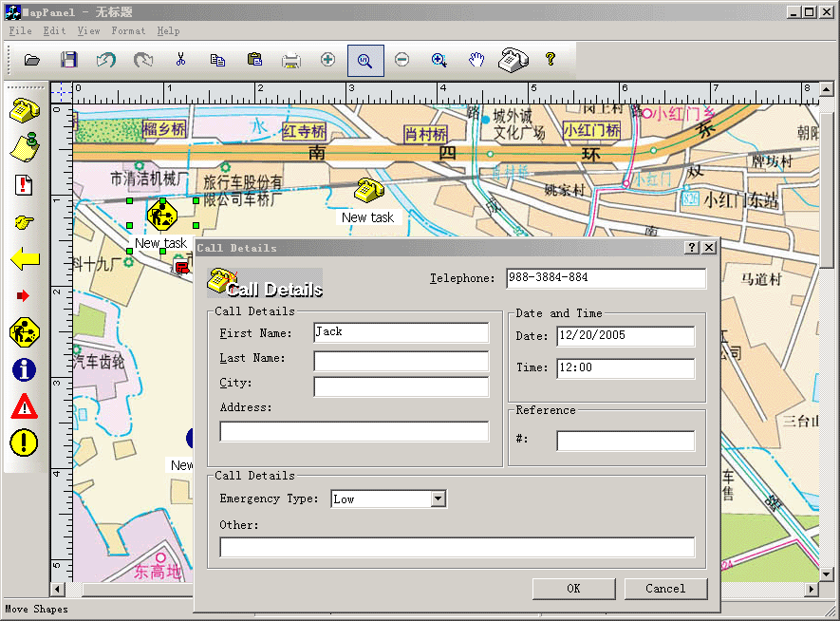This screenshot has width=840, height=621.
Task: Save the map with the floppy disk icon
Action: tap(68, 60)
